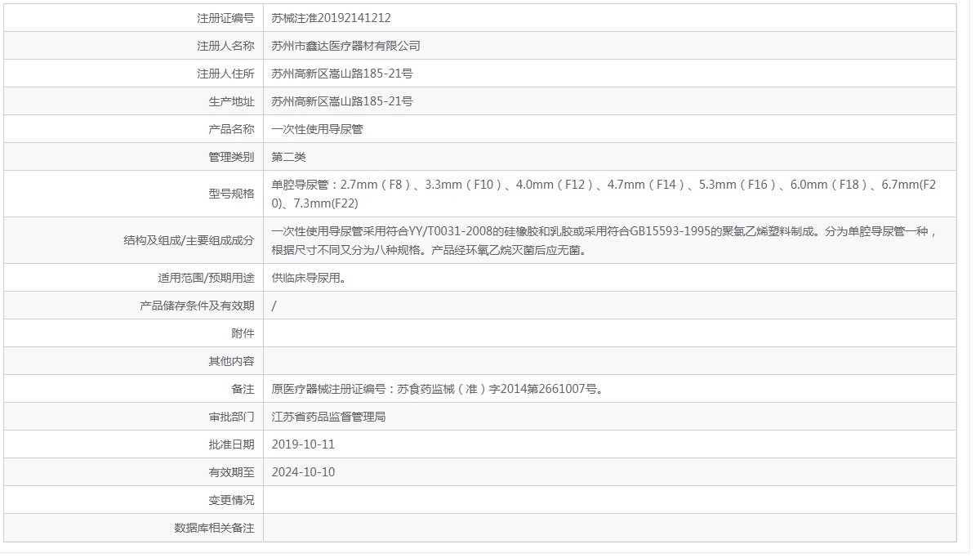Click the 结构及组成 description paragraph
This screenshot has height=558, width=980.
[603, 240]
